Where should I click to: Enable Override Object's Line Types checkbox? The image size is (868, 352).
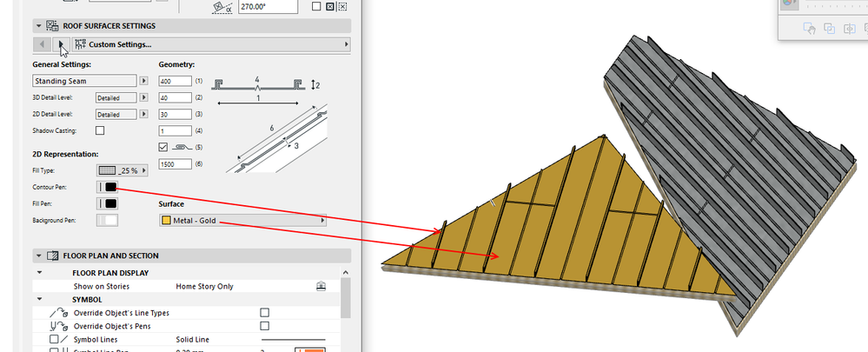coord(265,313)
